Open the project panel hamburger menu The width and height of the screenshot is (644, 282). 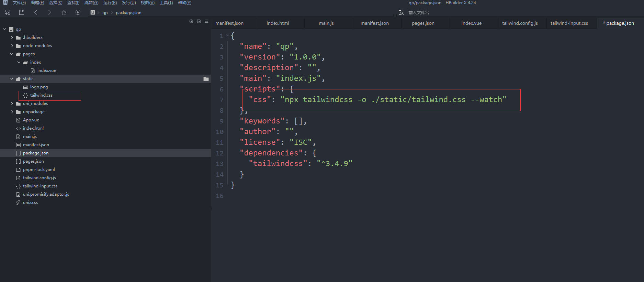pyautogui.click(x=206, y=21)
